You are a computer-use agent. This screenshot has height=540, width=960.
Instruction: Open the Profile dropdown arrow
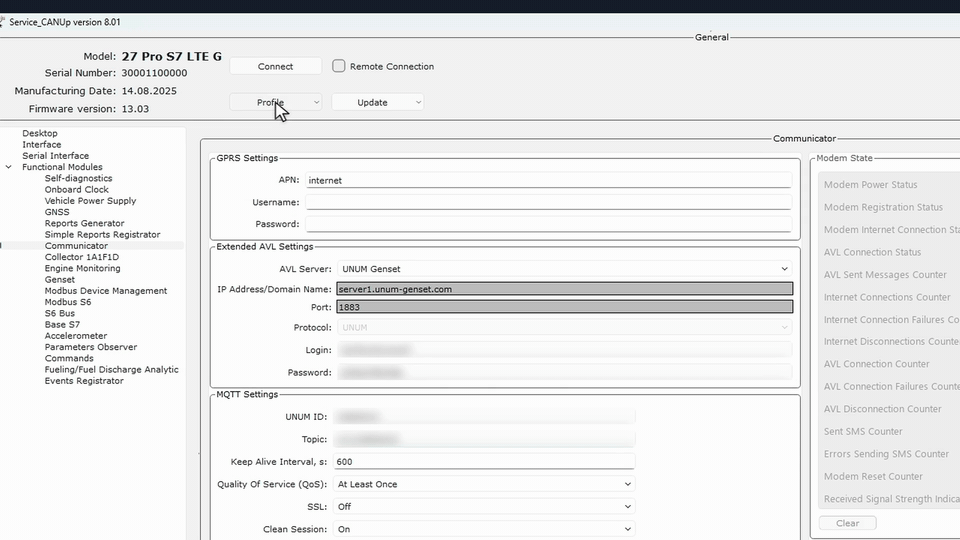click(316, 102)
